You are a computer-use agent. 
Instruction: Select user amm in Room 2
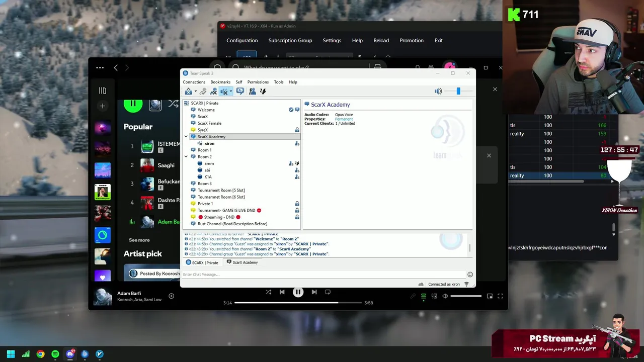pyautogui.click(x=209, y=163)
